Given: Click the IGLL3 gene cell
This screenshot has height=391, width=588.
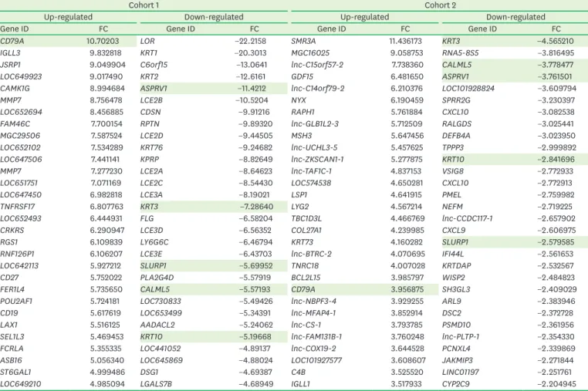Looking at the screenshot, I should tap(10, 53).
